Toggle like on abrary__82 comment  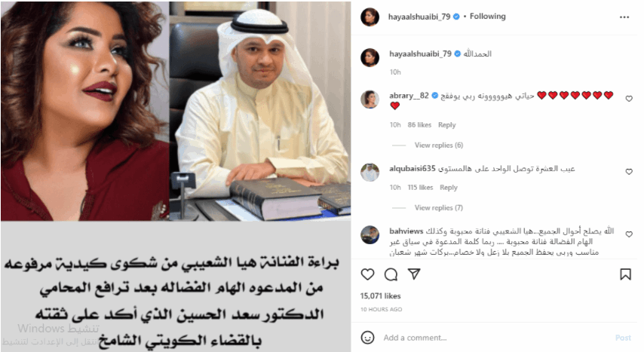(629, 99)
